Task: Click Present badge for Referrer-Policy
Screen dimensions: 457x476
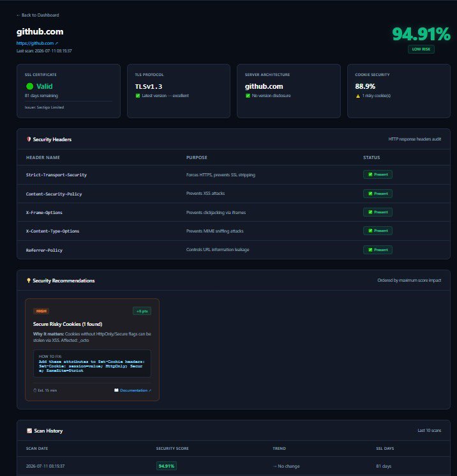Action: pyautogui.click(x=378, y=250)
